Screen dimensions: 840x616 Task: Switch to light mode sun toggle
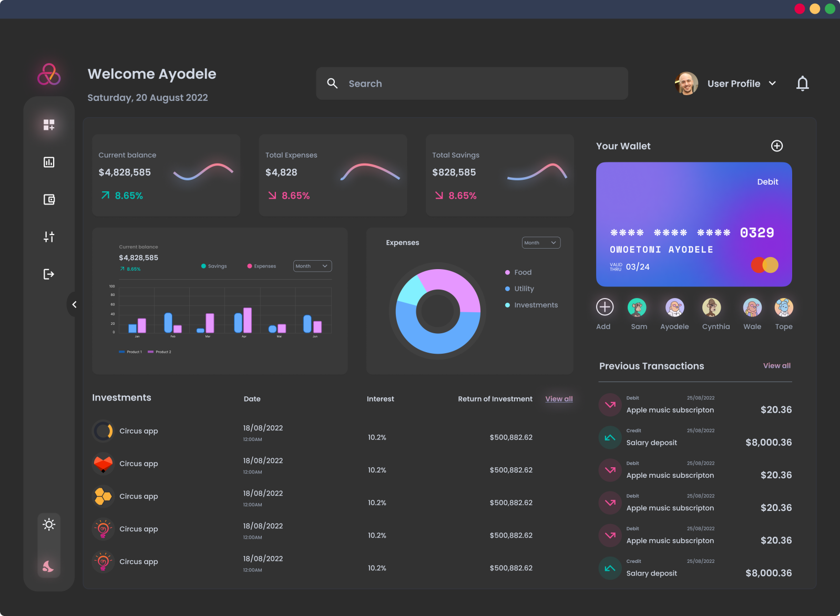tap(49, 524)
